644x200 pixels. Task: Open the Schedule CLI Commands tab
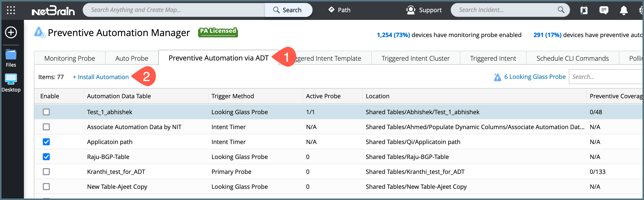pyautogui.click(x=572, y=58)
